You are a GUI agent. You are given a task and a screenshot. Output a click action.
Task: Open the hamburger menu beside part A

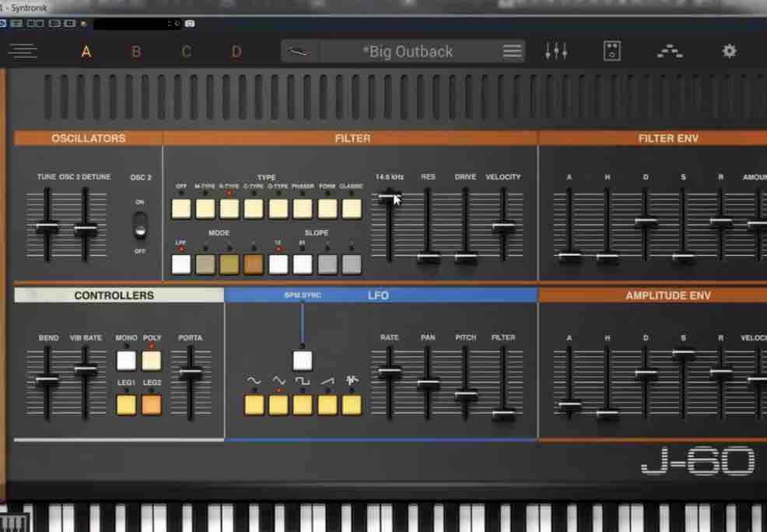coord(23,51)
